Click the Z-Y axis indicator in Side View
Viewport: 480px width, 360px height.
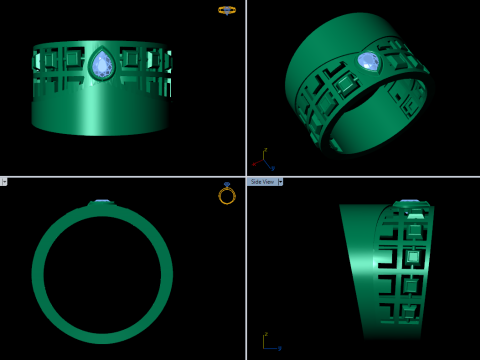click(x=272, y=341)
